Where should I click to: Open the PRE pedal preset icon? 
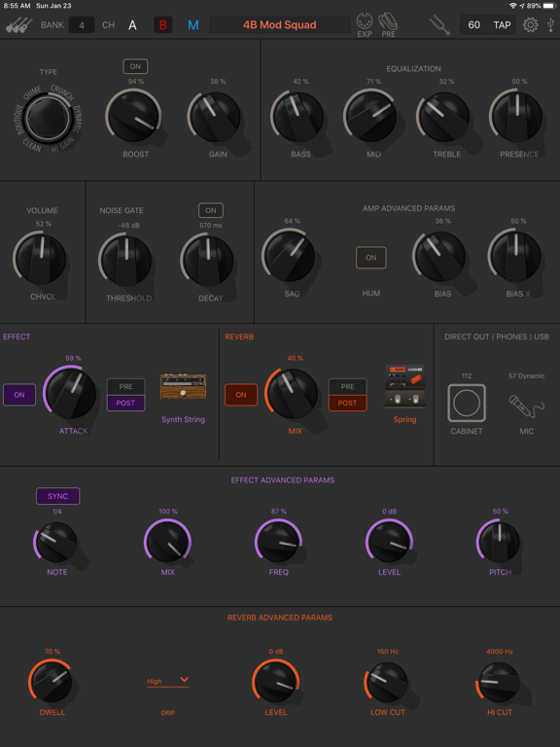[388, 22]
